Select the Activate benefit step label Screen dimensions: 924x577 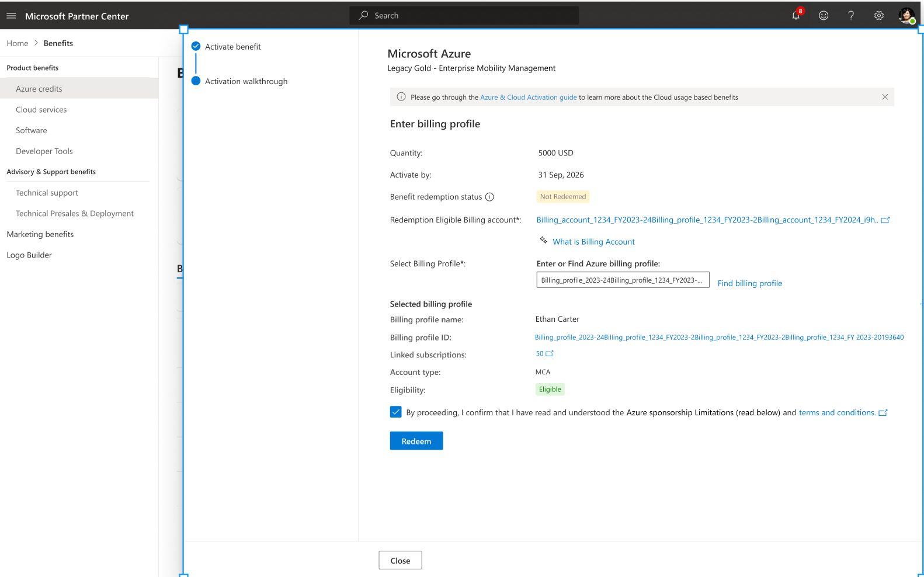(x=233, y=47)
